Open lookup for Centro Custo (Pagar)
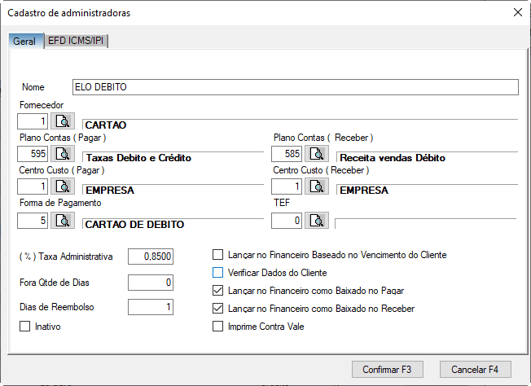The height and width of the screenshot is (386, 531). (63, 186)
